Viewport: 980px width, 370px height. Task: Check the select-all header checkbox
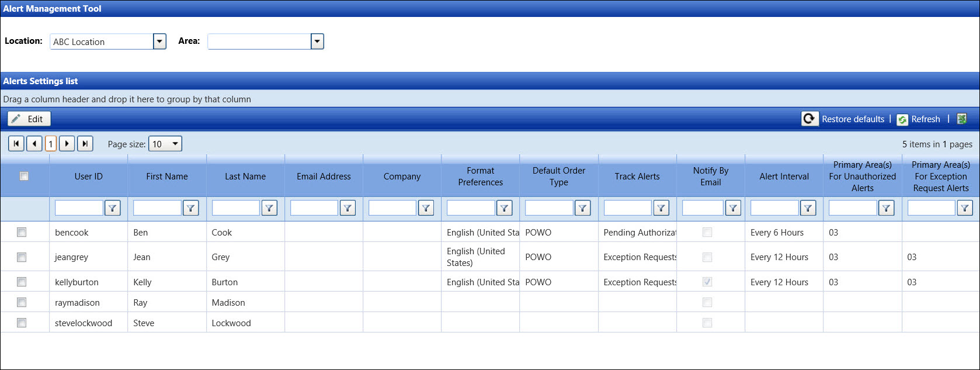pos(24,177)
